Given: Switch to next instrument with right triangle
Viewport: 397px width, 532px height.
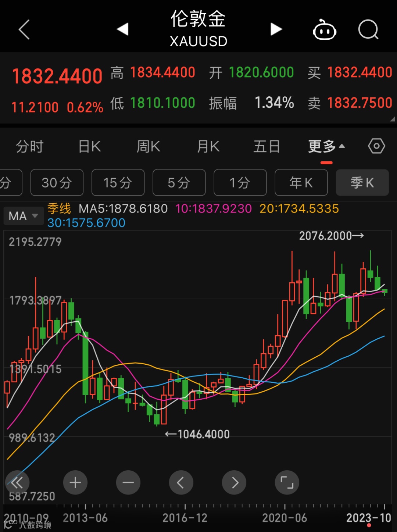Looking at the screenshot, I should (x=276, y=29).
